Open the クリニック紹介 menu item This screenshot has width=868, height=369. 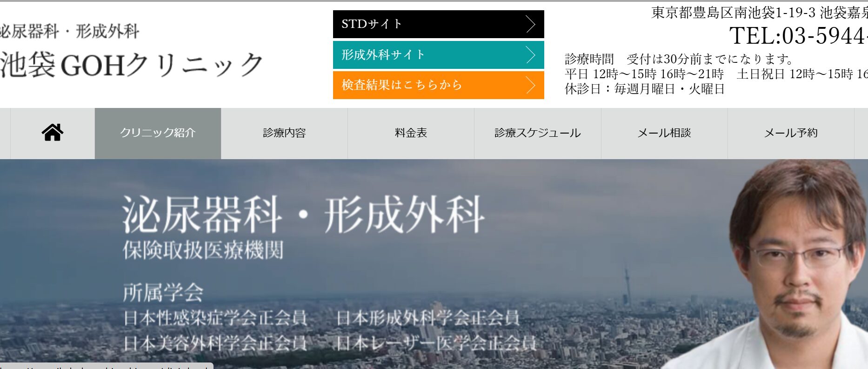pyautogui.click(x=158, y=133)
